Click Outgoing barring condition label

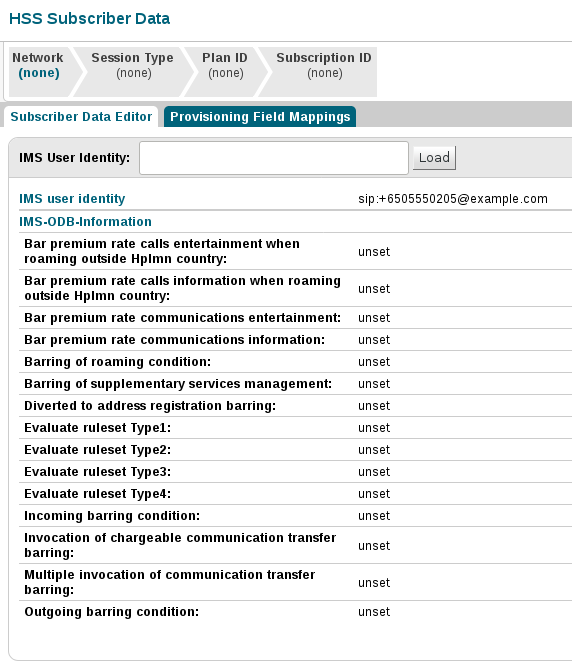(112, 612)
